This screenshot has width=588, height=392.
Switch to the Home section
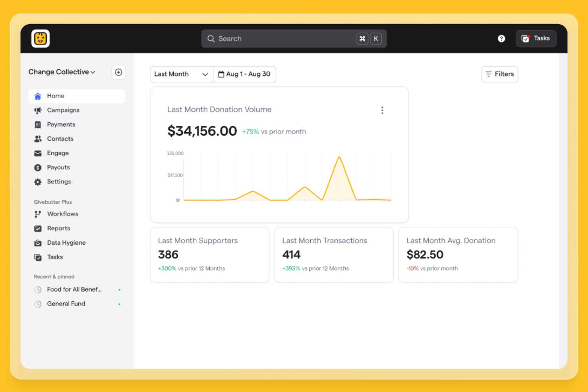pos(55,96)
